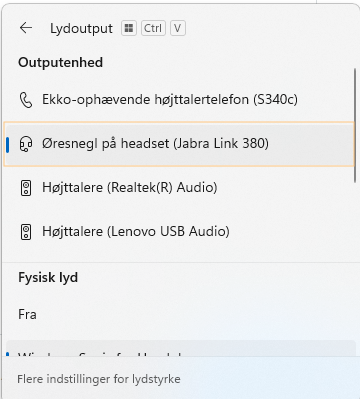Click the speaker icon for Realtek(R) Audio
Screen dimensions: 360x399
point(26,188)
